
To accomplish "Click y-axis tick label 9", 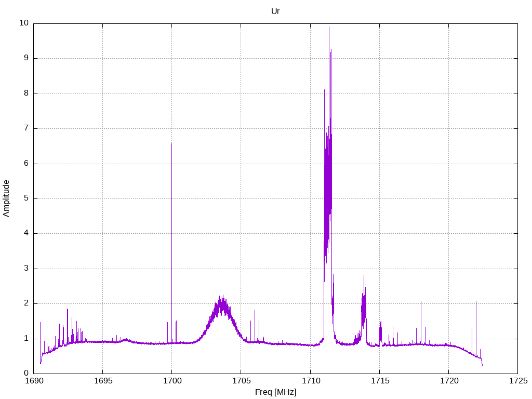I will tap(26, 58).
